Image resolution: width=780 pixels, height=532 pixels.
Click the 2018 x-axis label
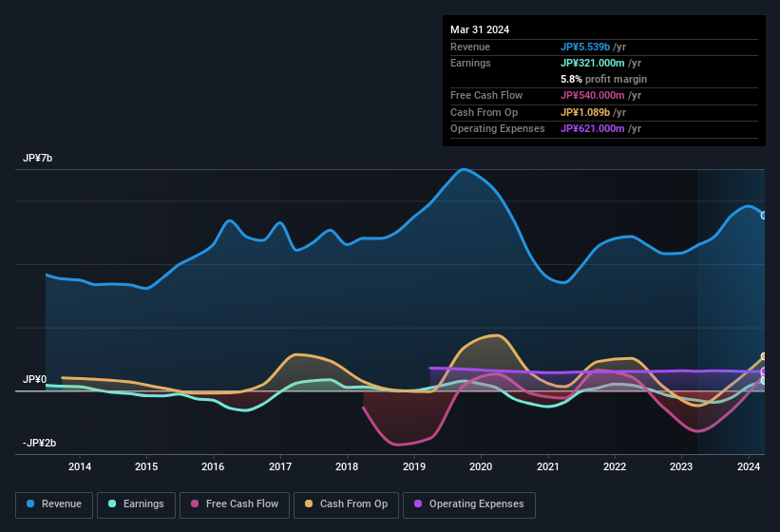pyautogui.click(x=347, y=466)
